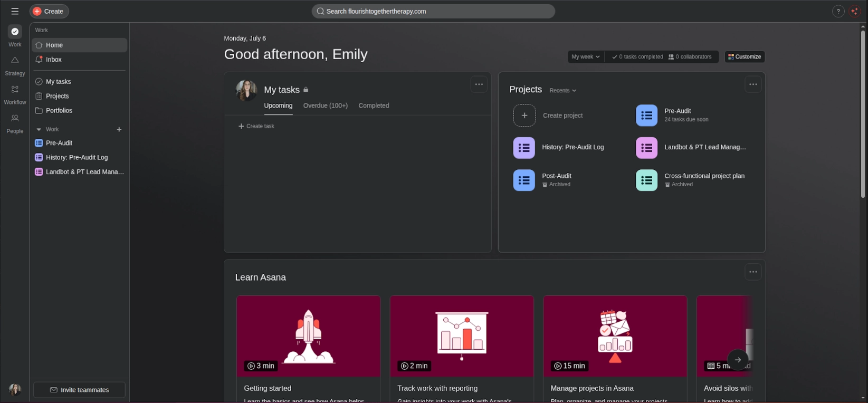Screen dimensions: 868x403
Task: Click the Create project label
Action: click(x=563, y=116)
